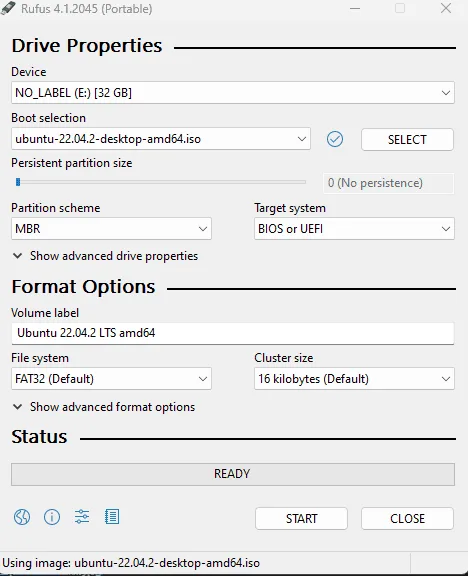This screenshot has width=468, height=576.
Task: Click the 'Target system' label
Action: [x=290, y=208]
